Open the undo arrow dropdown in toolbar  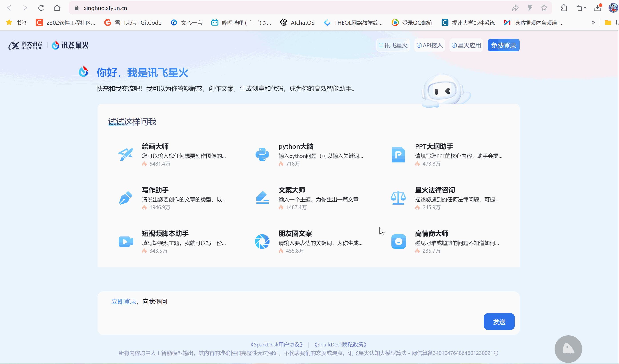(x=581, y=8)
